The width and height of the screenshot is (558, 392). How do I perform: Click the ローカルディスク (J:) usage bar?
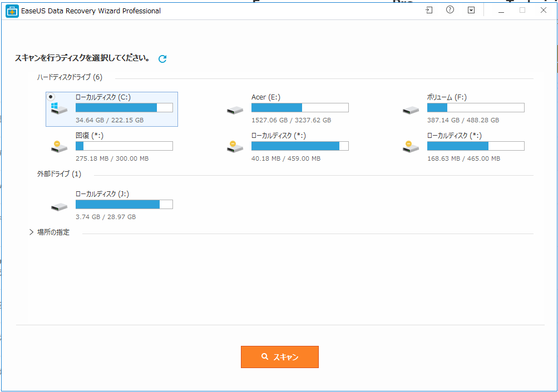124,204
